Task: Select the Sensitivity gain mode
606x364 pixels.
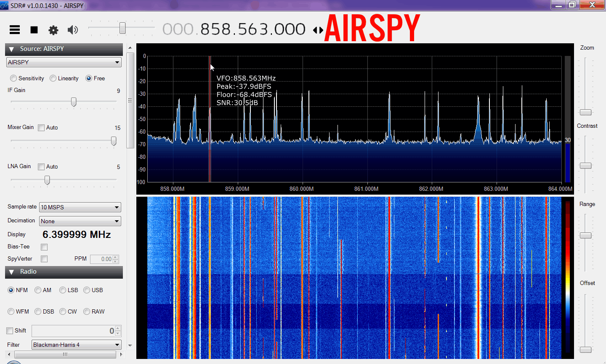Action: (x=14, y=78)
